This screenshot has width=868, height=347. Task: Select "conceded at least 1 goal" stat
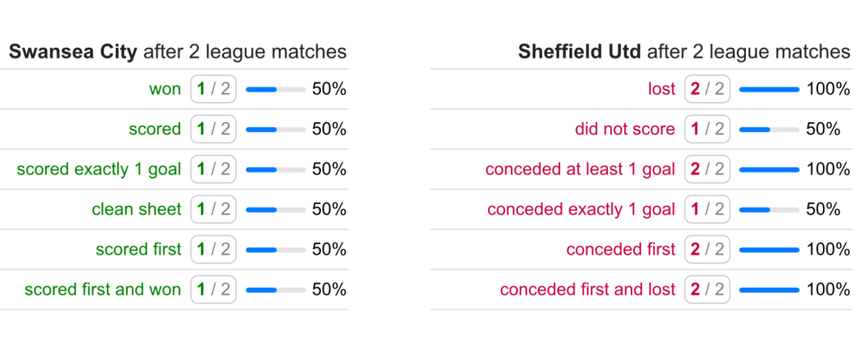click(x=580, y=169)
